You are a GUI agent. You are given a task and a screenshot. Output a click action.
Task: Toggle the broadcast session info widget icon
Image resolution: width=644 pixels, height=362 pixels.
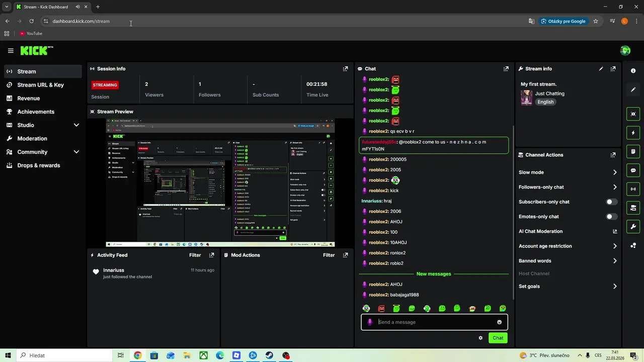coord(633,189)
